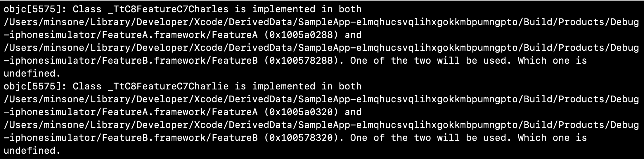644x159 pixels.
Task: Click the second objc[5575] process prefix
Action: click(x=35, y=87)
